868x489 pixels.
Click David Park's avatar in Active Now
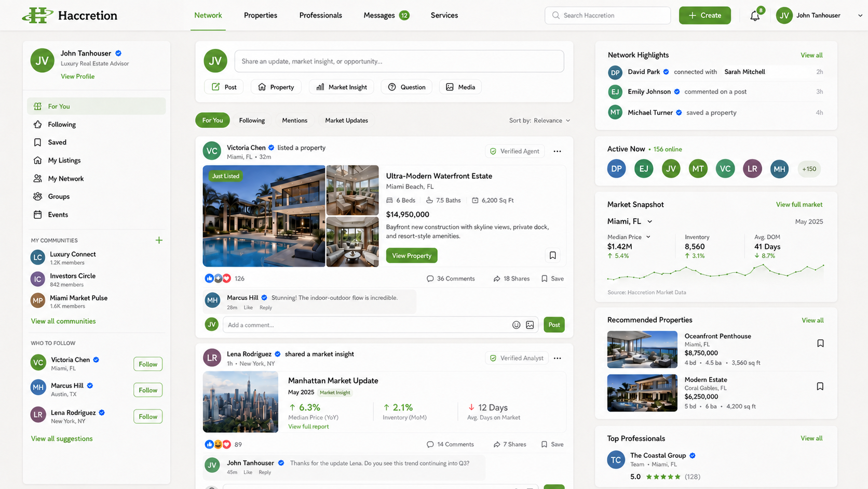[616, 169]
